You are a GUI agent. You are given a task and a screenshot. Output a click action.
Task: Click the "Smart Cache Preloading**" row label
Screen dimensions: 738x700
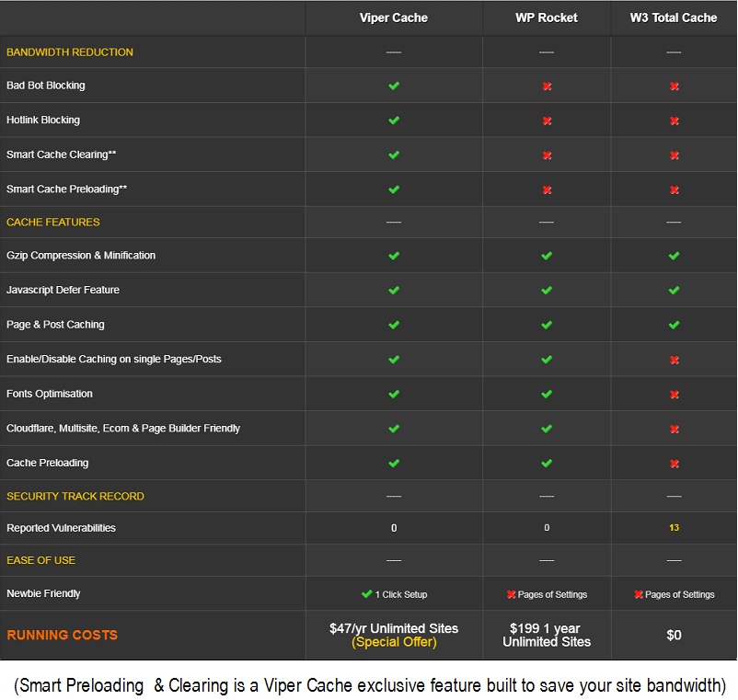point(67,189)
